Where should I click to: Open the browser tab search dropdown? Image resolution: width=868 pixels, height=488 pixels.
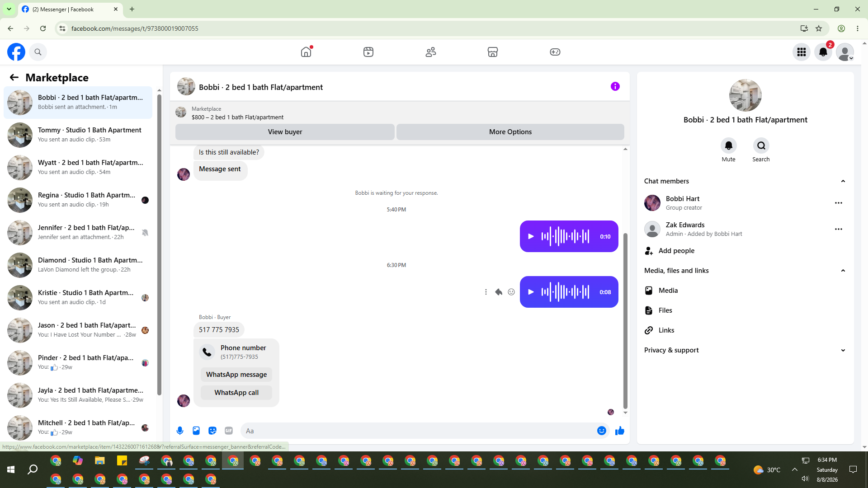click(x=9, y=9)
